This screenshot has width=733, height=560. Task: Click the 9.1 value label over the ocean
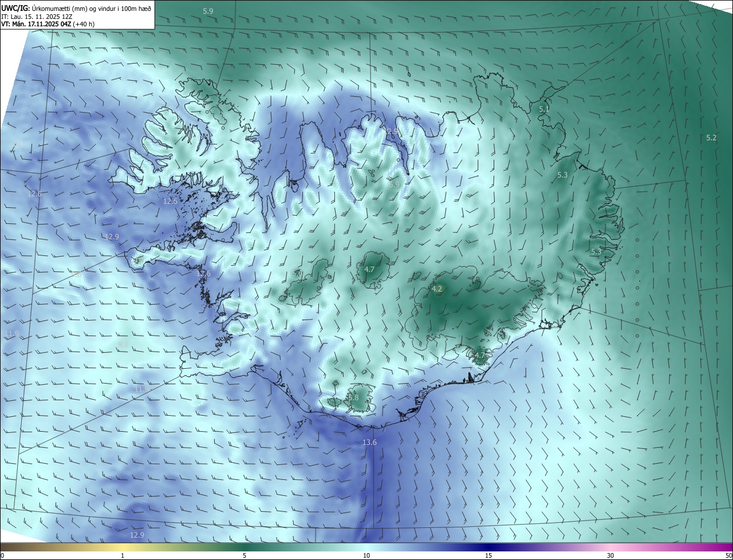123,344
